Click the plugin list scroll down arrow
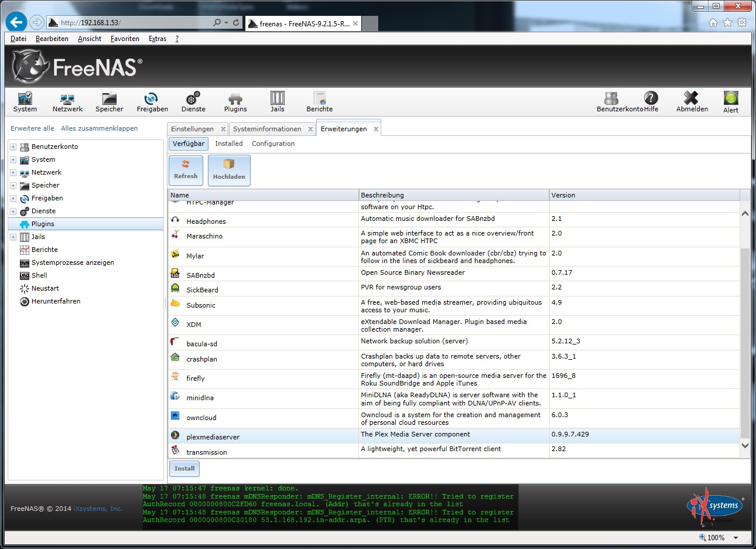This screenshot has width=756, height=549. 745,445
